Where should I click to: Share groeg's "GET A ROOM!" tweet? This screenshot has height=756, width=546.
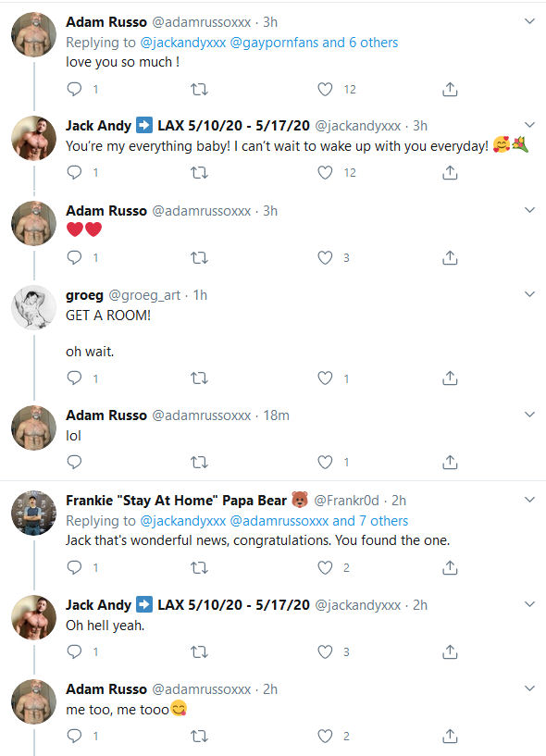450,378
